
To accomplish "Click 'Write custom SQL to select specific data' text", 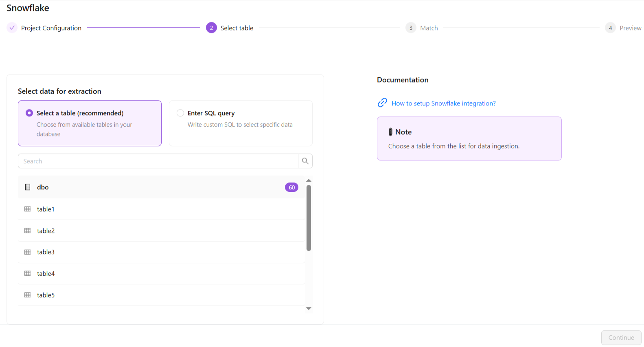I will coord(240,125).
